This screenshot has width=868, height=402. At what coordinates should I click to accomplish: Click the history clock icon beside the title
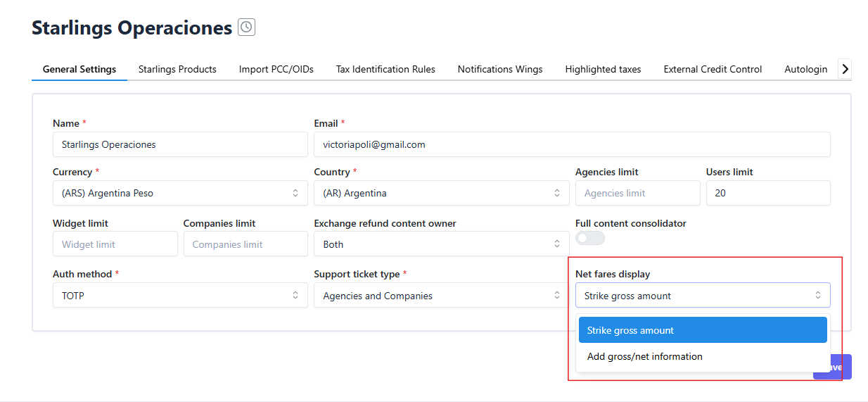coord(246,27)
